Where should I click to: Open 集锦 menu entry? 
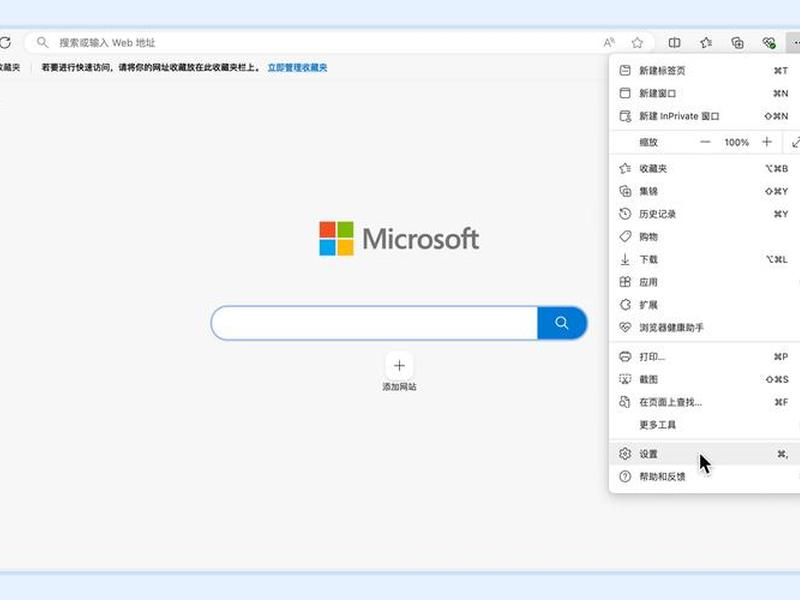click(x=705, y=191)
